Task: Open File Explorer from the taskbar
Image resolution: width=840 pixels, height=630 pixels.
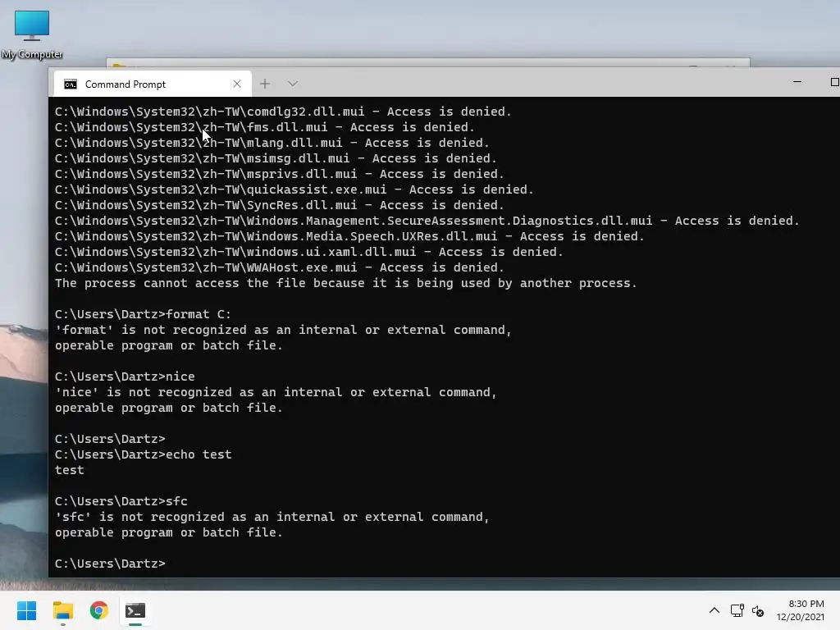Action: pos(62,610)
